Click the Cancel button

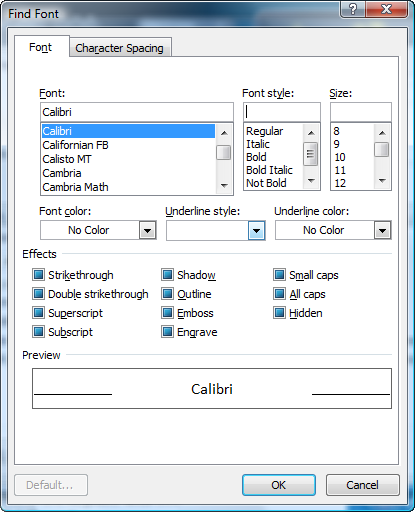pos(363,485)
